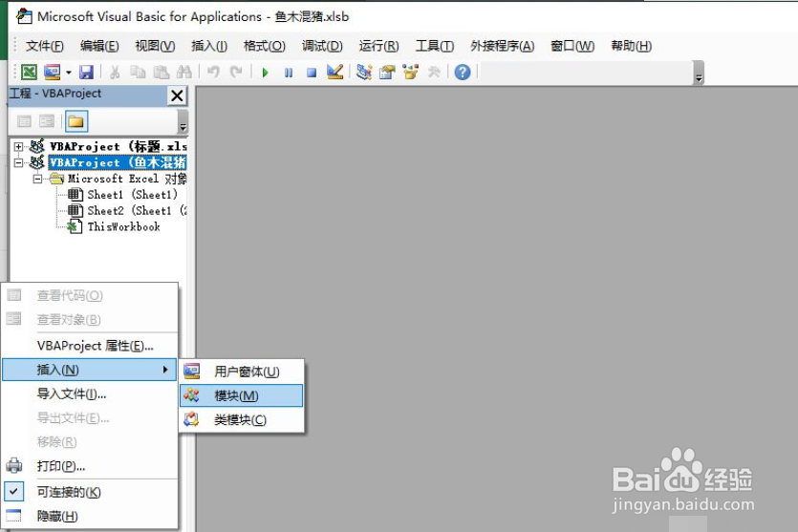Select 用户窗体(U) in the insert submenu
Screen dimensions: 798x532
tap(241, 372)
